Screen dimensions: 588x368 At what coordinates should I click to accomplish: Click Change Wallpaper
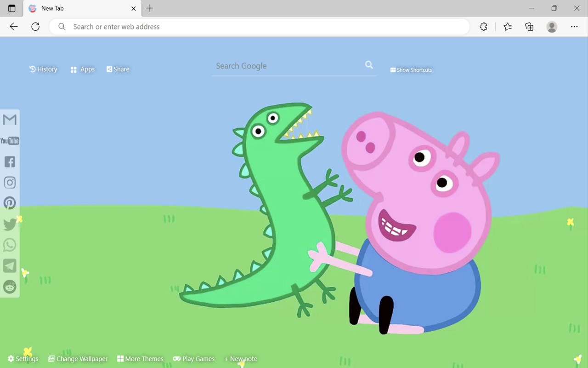78,359
